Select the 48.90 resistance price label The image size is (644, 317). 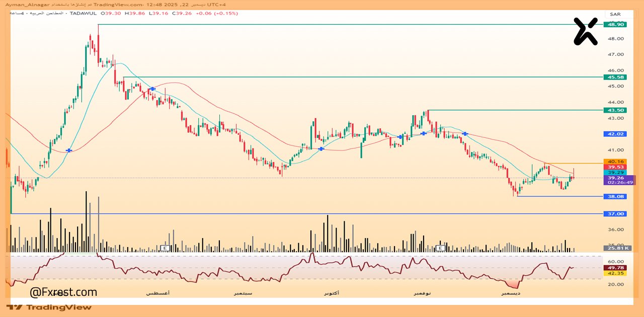(616, 25)
